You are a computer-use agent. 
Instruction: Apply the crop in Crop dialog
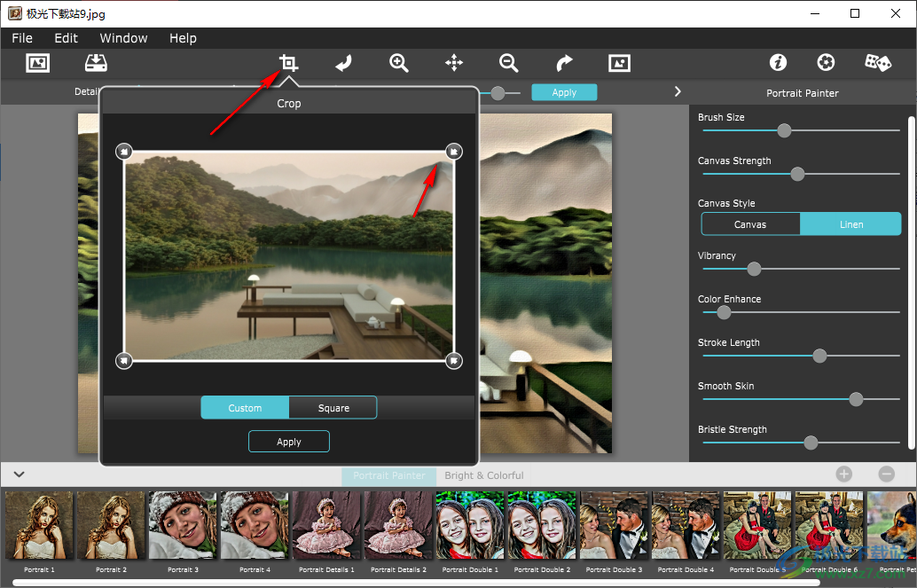[289, 442]
